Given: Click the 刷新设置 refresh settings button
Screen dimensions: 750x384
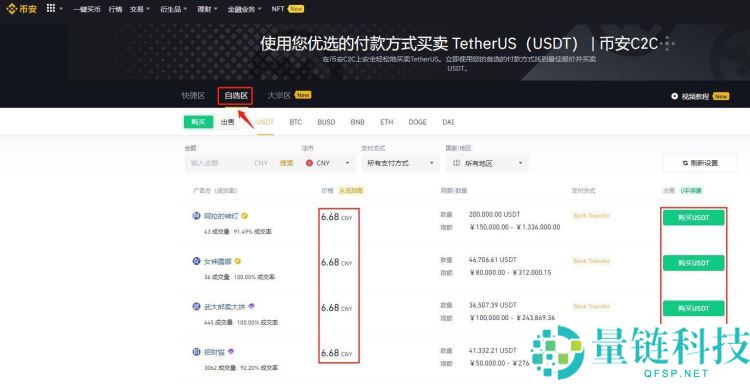Looking at the screenshot, I should point(700,163).
